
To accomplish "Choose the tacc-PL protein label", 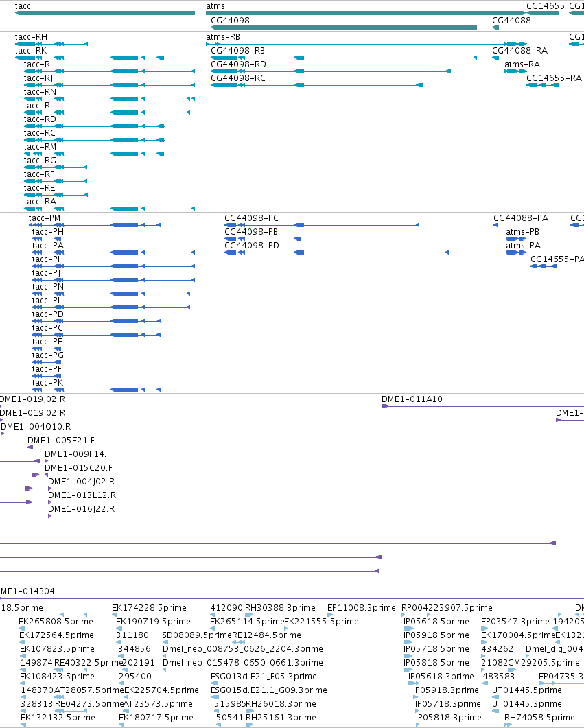I will [x=47, y=301].
